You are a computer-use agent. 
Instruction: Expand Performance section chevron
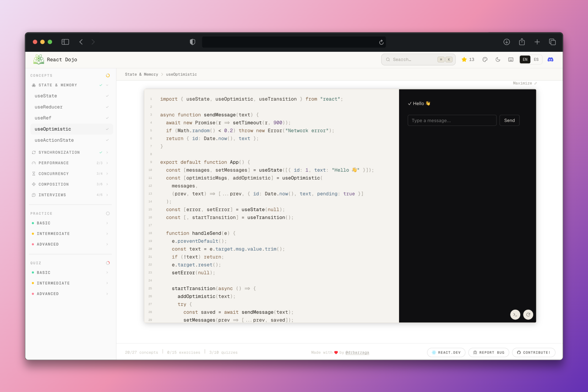[107, 163]
